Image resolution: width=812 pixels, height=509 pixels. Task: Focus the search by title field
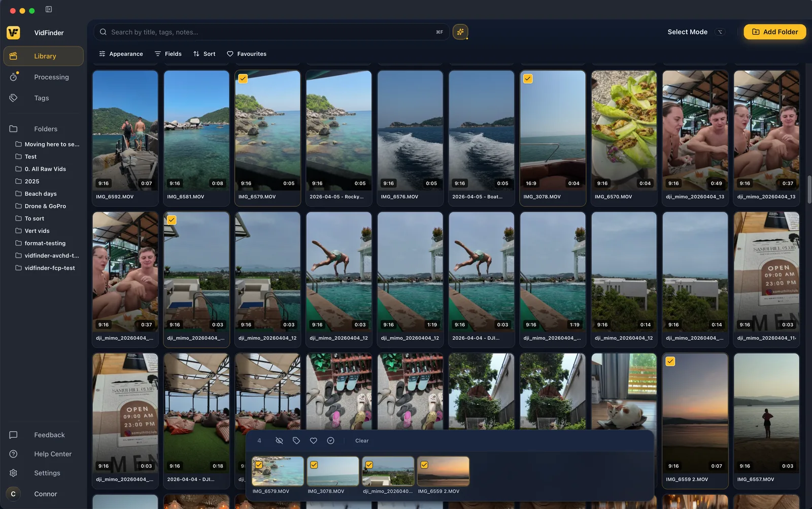coord(272,32)
